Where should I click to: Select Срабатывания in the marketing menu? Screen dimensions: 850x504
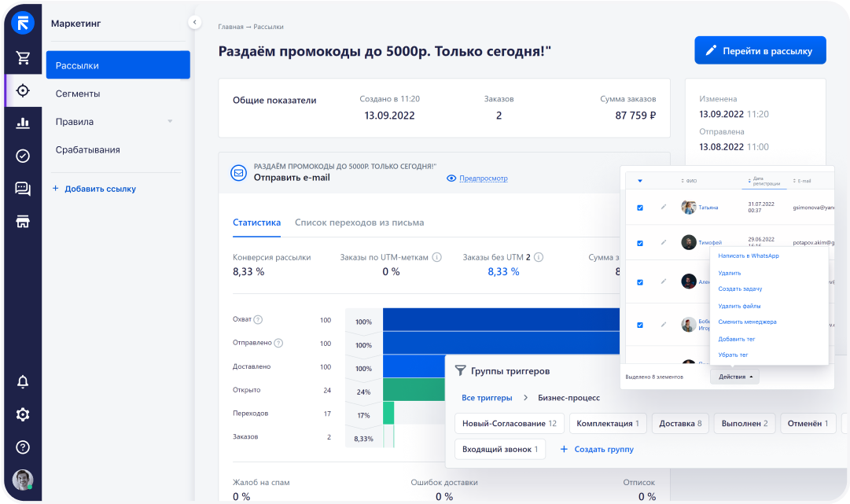click(x=88, y=149)
